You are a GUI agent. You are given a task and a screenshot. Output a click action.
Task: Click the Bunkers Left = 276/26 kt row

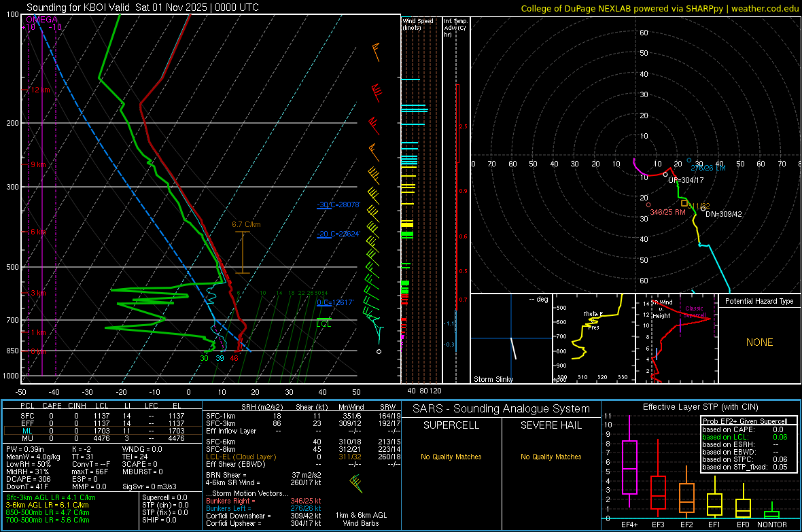pos(264,508)
